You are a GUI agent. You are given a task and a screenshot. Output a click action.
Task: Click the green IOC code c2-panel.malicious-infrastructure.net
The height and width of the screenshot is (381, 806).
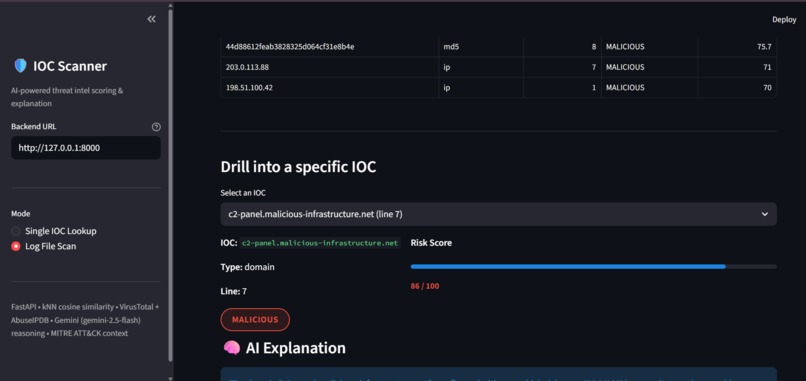click(320, 243)
